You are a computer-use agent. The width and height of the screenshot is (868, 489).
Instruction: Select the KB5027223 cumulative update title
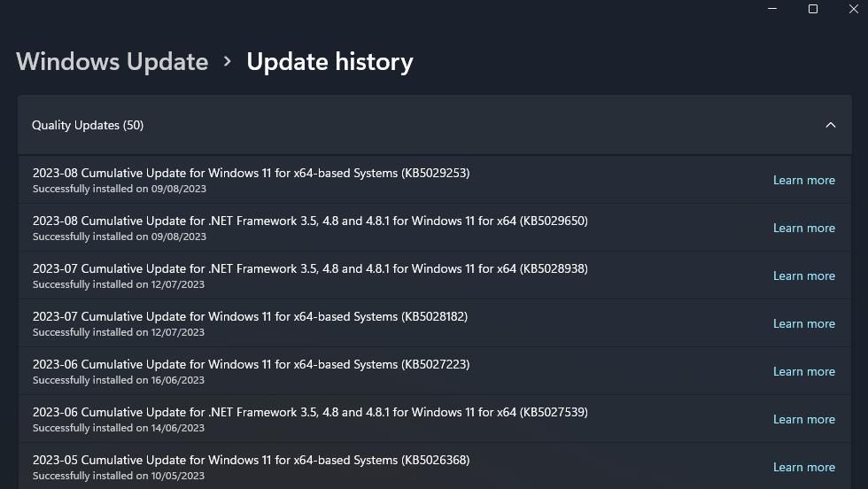click(x=251, y=364)
